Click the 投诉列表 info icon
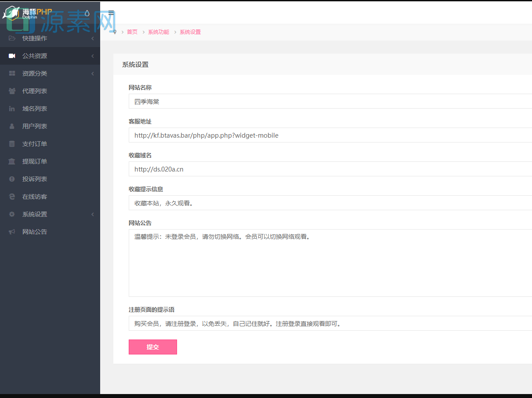 click(12, 179)
